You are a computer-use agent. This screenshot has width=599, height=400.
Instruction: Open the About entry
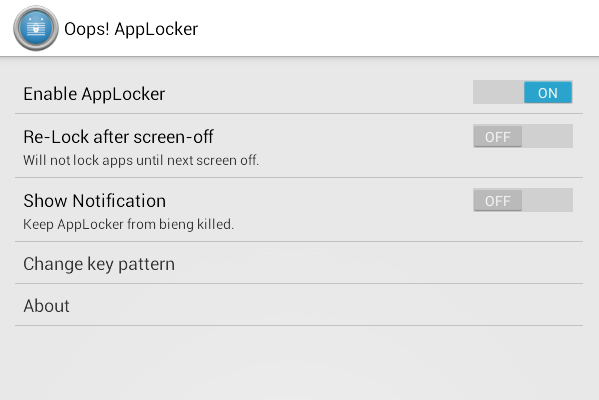299,305
